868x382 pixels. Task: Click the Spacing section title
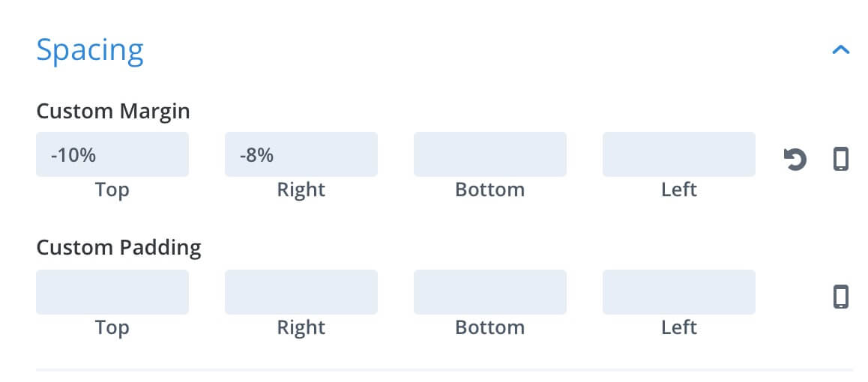click(90, 51)
